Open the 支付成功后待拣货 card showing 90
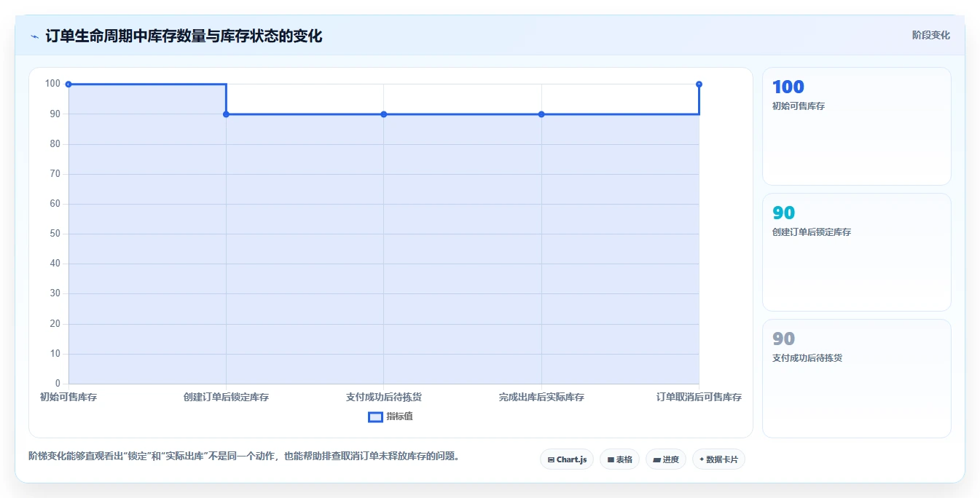980x498 pixels. [x=857, y=379]
